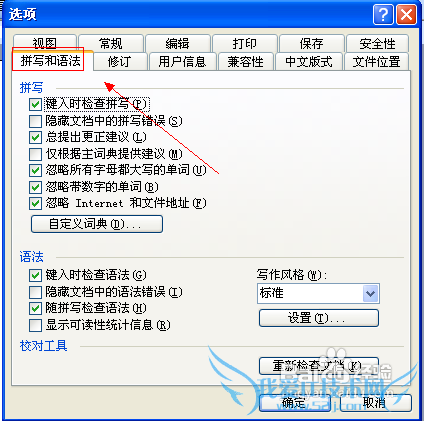Open grammar 设置 button
Image resolution: width=424 pixels, height=421 pixels.
[319, 318]
